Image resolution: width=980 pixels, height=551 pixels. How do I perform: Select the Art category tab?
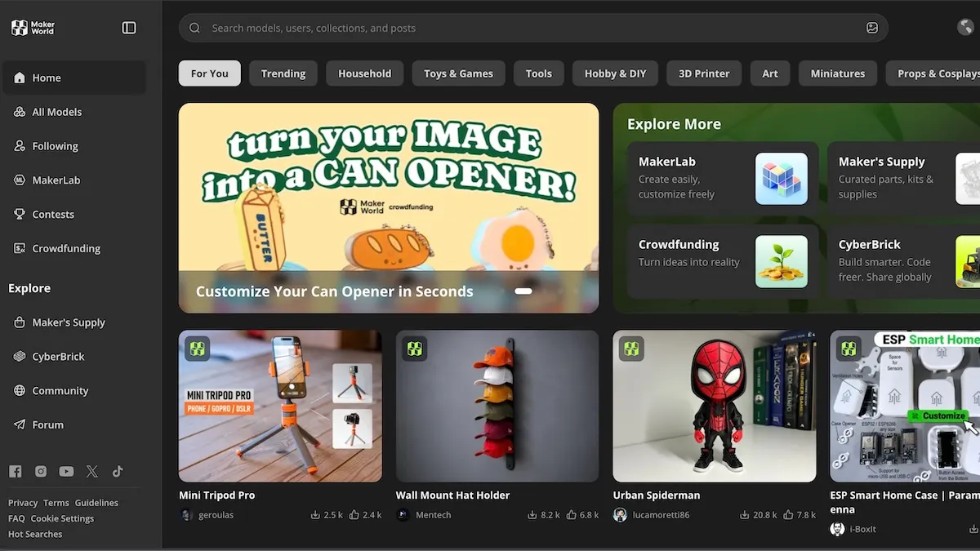[770, 73]
